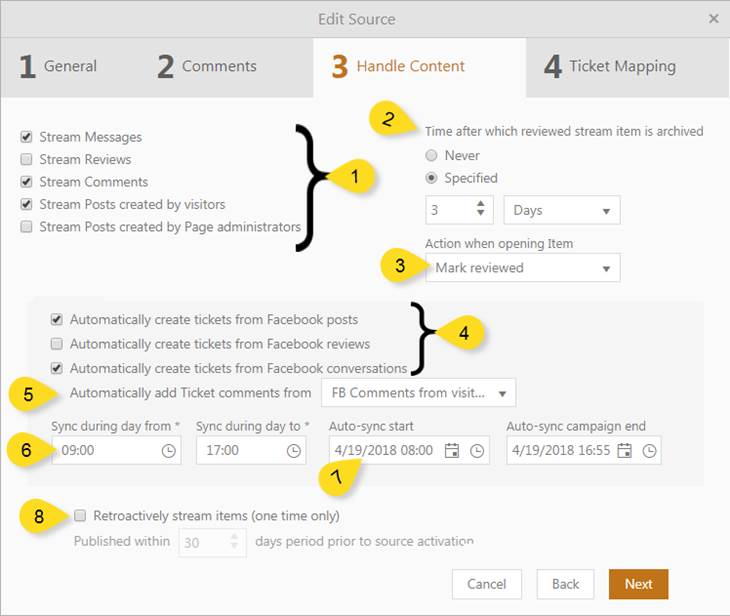Open calendar picker for Auto-sync start
This screenshot has width=730, height=616.
pyautogui.click(x=452, y=450)
